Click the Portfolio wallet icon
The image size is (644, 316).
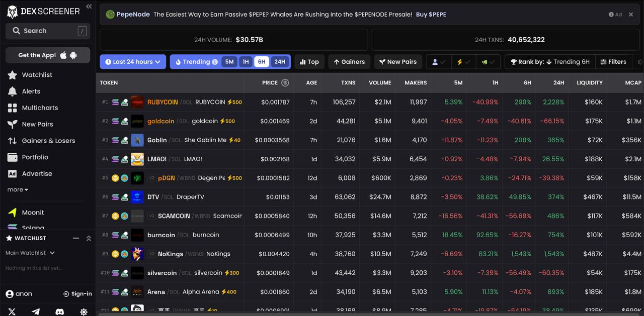13,157
